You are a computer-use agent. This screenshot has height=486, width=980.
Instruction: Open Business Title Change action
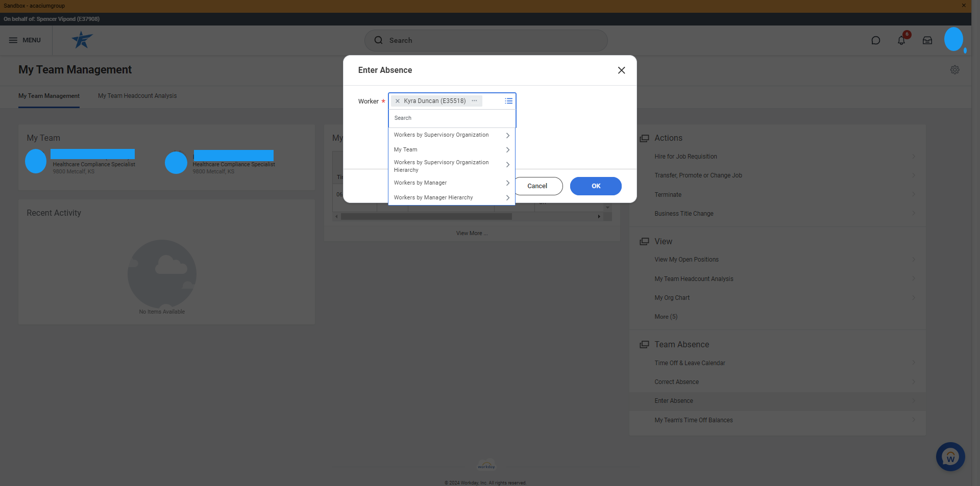pos(684,214)
